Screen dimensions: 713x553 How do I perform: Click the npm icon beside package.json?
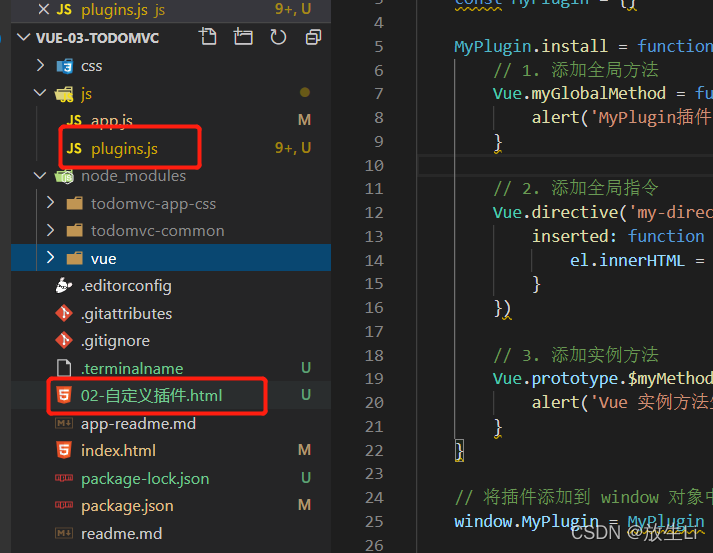[64, 505]
